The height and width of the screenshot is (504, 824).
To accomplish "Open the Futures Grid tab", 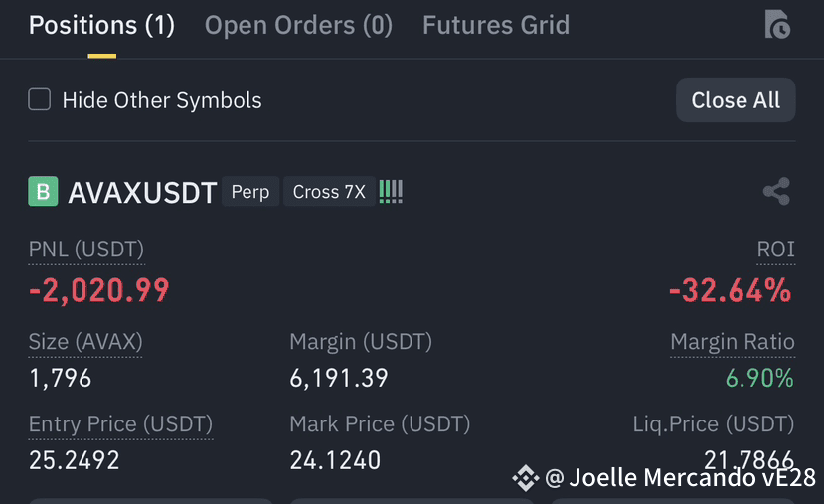I will (x=496, y=25).
